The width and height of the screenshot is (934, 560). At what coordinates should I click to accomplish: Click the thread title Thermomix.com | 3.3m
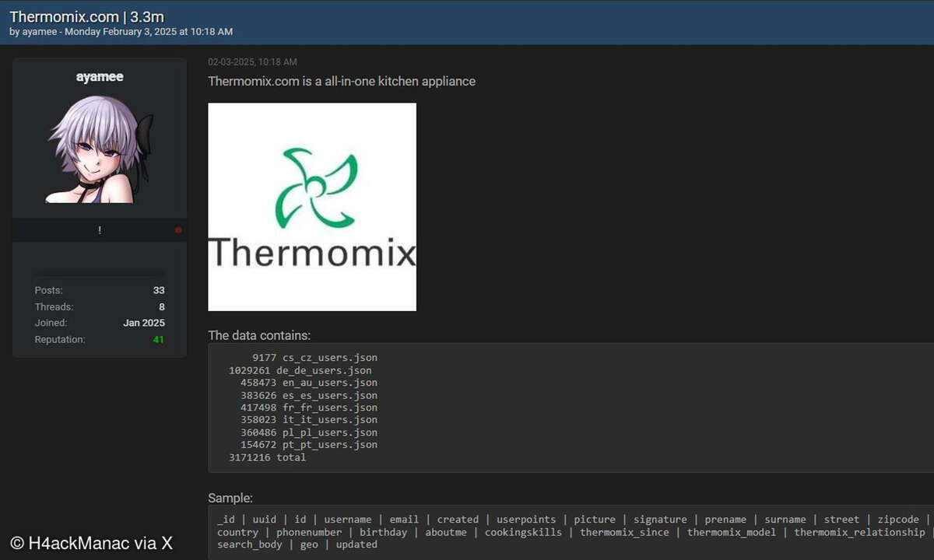pos(86,16)
